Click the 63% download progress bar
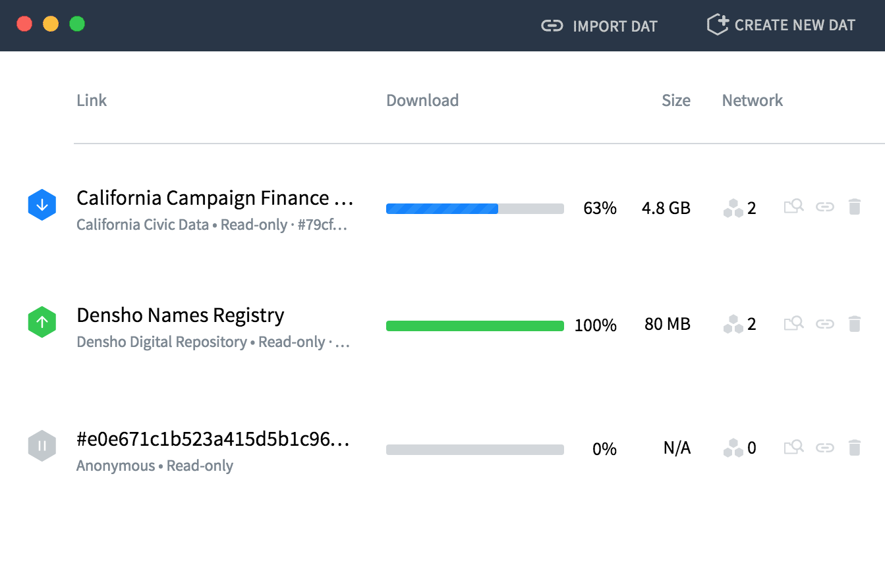The width and height of the screenshot is (885, 588). [474, 208]
